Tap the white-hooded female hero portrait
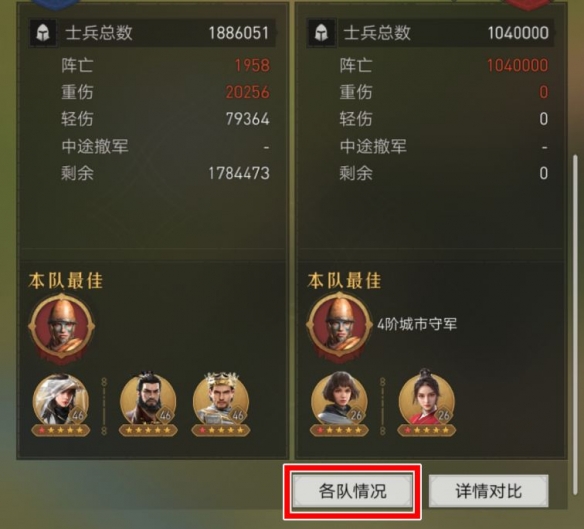The width and height of the screenshot is (584, 529). tap(61, 401)
